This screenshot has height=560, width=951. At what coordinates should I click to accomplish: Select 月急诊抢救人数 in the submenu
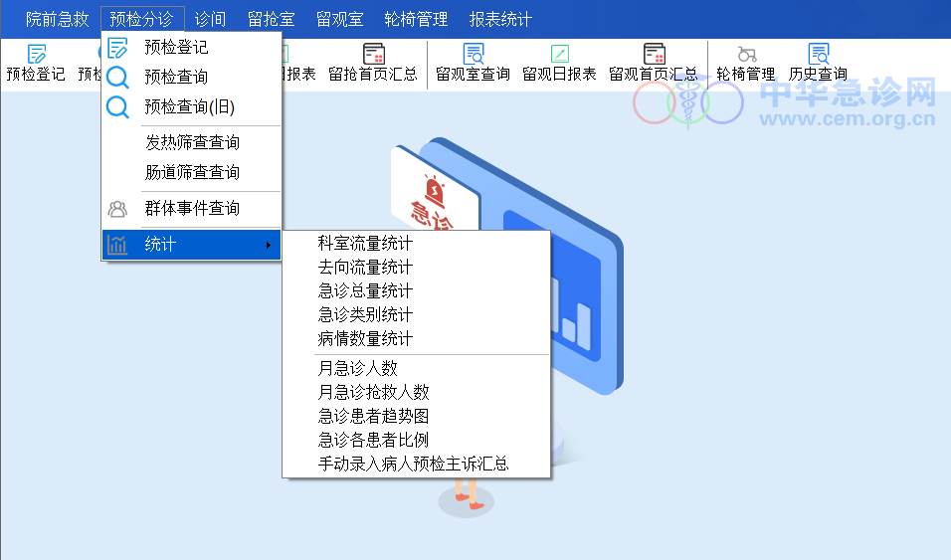click(373, 392)
